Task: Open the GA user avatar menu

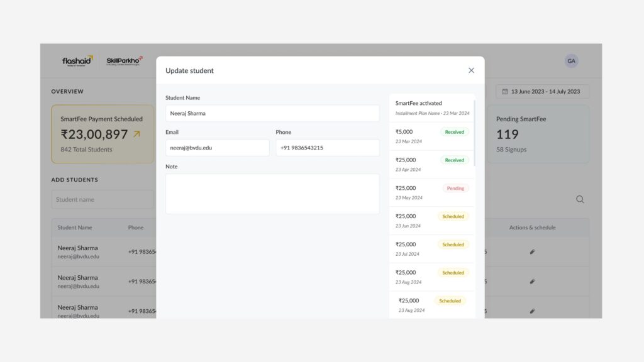Action: (x=571, y=61)
